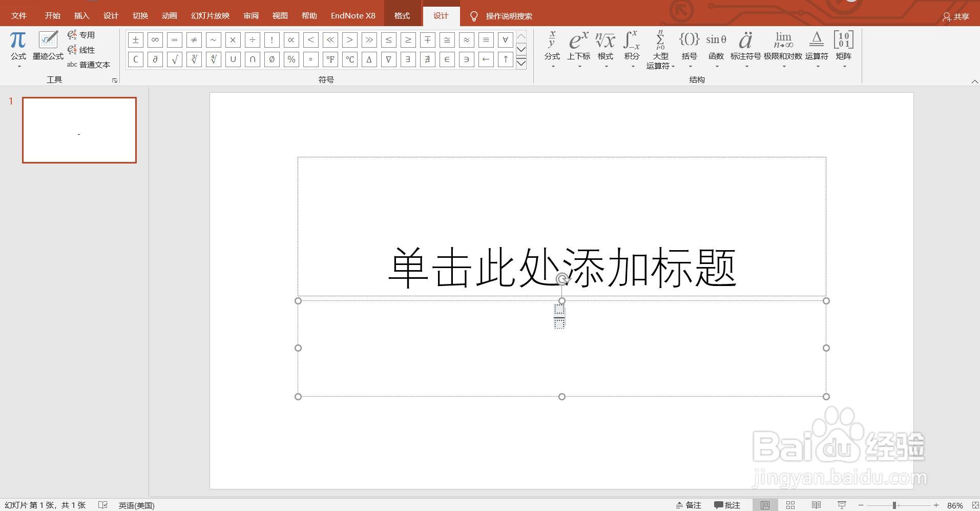Insert the not-equal symbol
This screenshot has width=980, height=511.
click(194, 39)
